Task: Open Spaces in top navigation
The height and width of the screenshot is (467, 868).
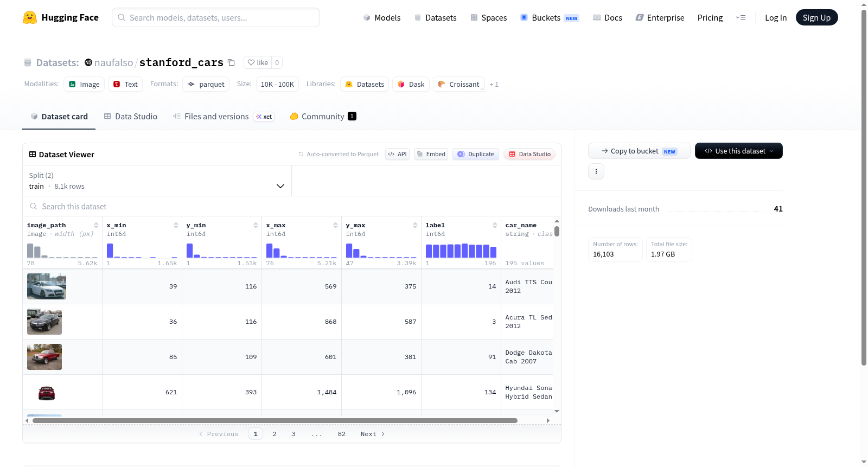Action: (488, 18)
